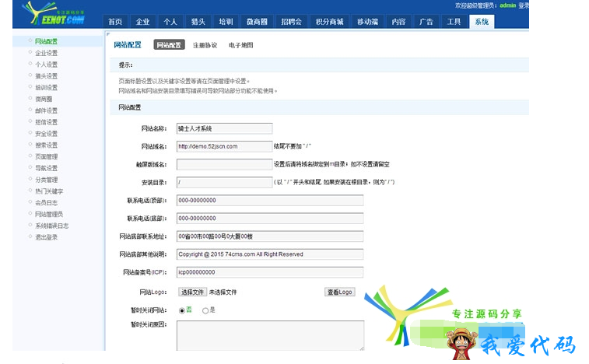Viewport: 589px width, 364px height.
Task: Click the 网站备案号(ICP) input field
Action: coord(270,272)
